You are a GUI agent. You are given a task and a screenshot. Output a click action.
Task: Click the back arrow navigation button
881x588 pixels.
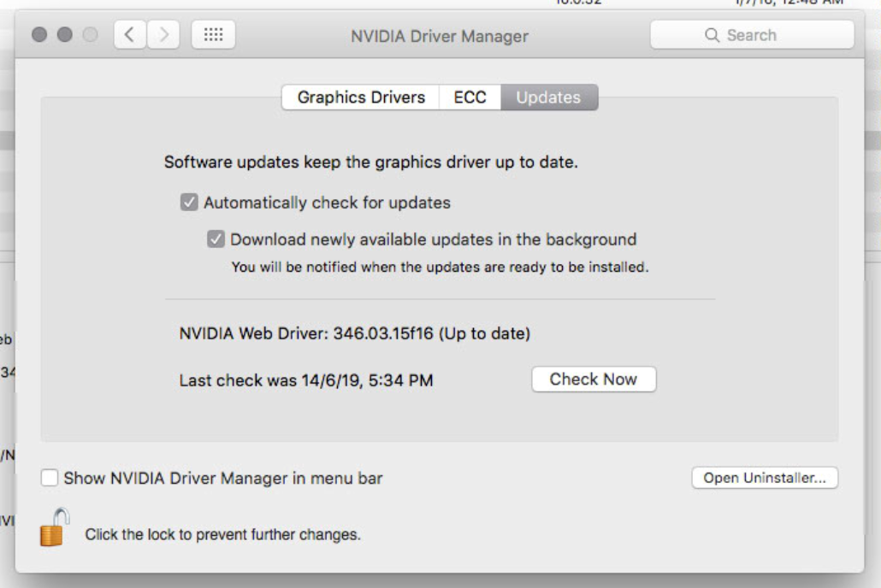pyautogui.click(x=130, y=35)
